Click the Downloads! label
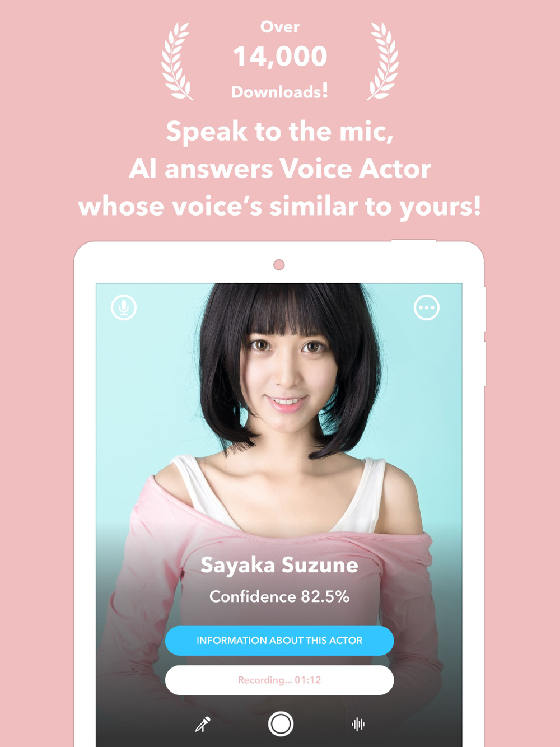The height and width of the screenshot is (747, 560). point(280,91)
